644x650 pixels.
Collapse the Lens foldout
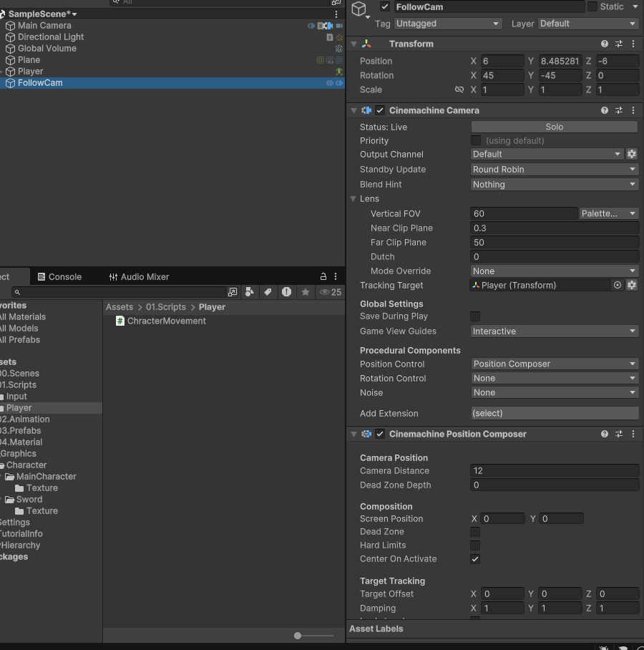click(x=353, y=199)
